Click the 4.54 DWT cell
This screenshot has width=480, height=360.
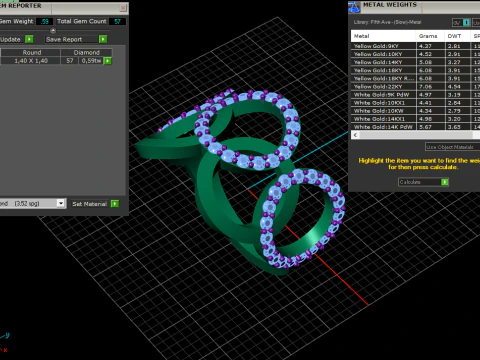[x=458, y=86]
